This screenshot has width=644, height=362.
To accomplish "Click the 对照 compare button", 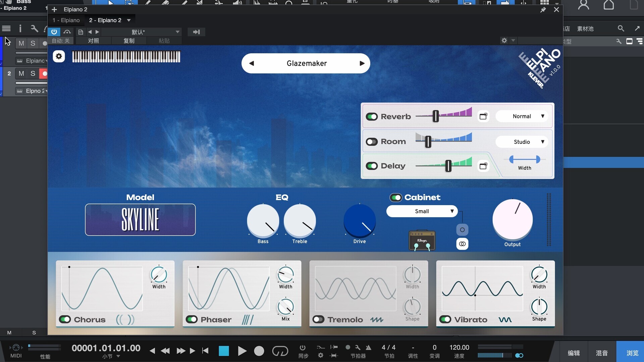I will [x=94, y=41].
